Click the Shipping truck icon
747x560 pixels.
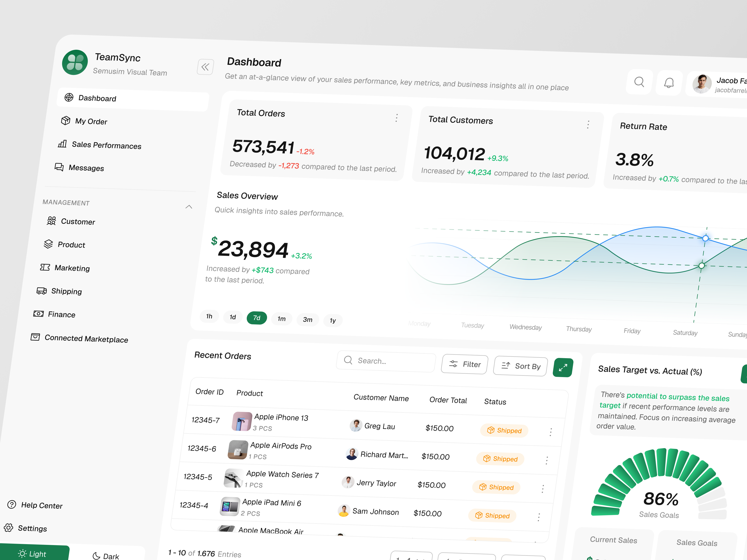(x=41, y=291)
